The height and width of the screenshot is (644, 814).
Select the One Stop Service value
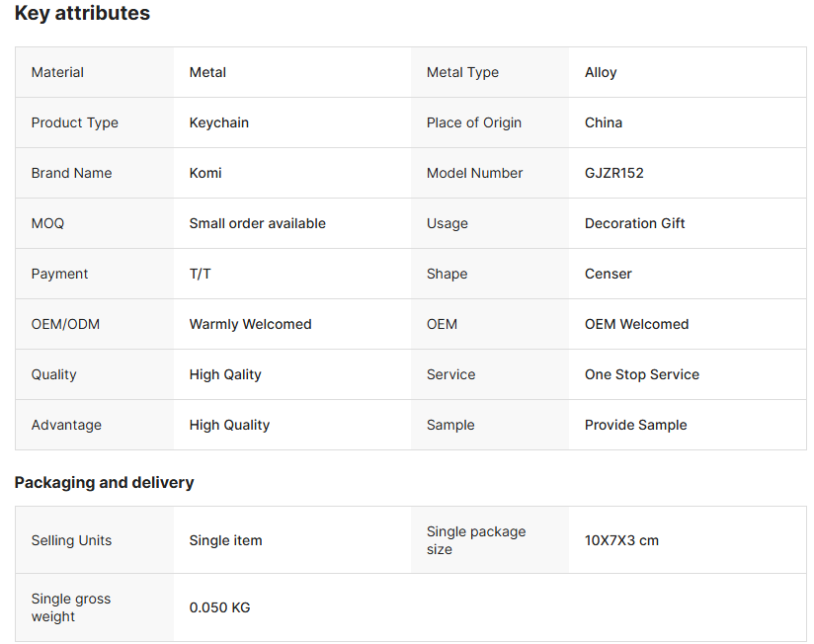pyautogui.click(x=642, y=374)
